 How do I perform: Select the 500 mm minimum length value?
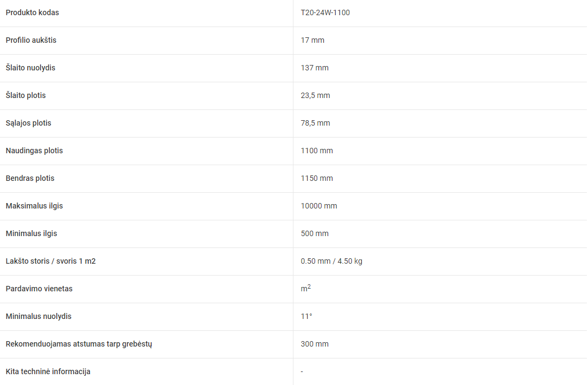[x=315, y=233]
